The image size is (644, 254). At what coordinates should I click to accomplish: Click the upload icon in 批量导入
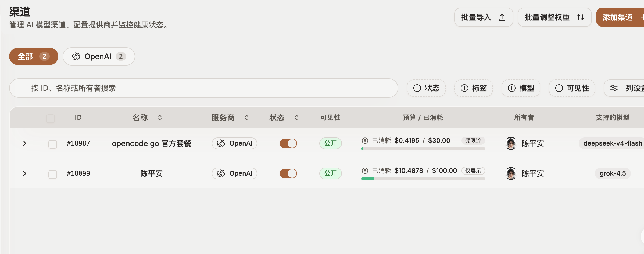tap(502, 17)
